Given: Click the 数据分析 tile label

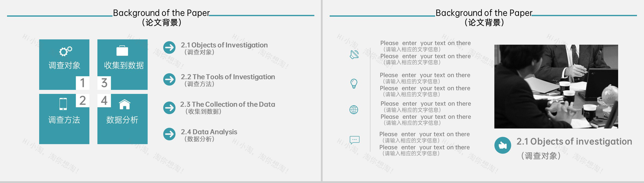Looking at the screenshot, I should pos(122,120).
